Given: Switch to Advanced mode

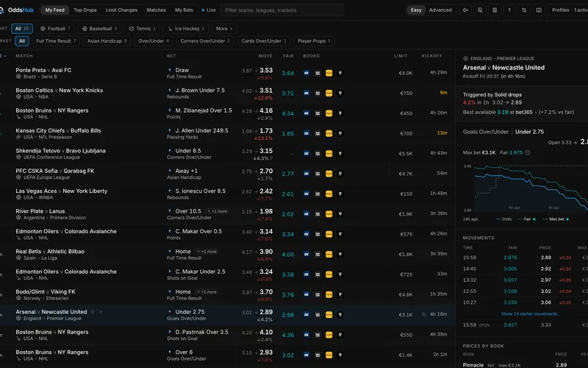Looking at the screenshot, I should (440, 10).
